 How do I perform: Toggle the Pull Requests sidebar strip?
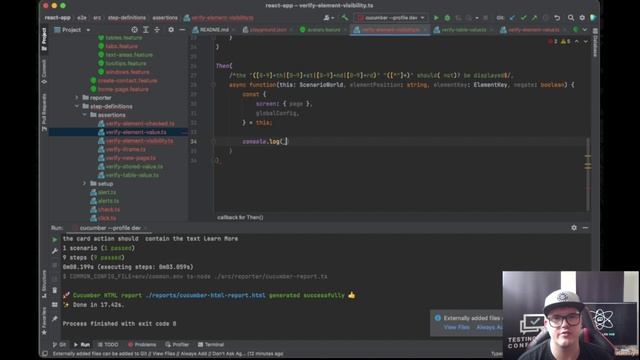[44, 112]
